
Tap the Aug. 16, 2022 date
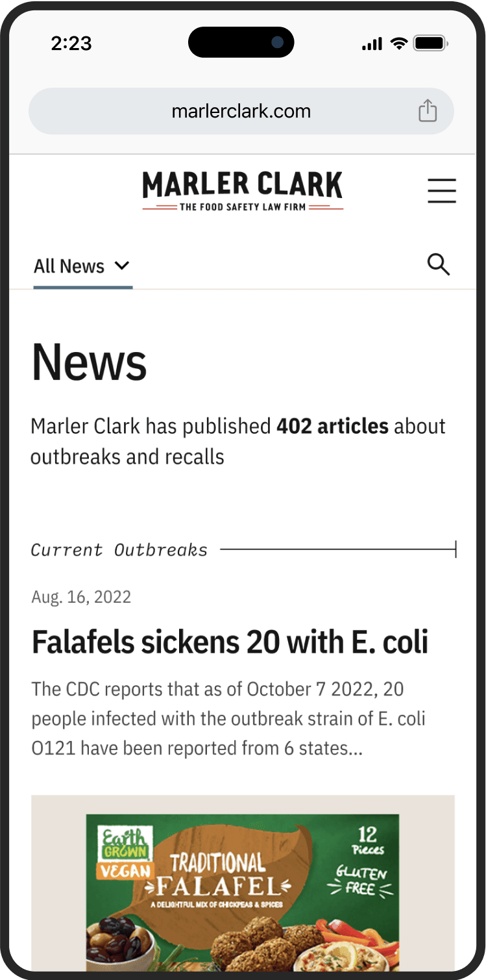[x=81, y=597]
